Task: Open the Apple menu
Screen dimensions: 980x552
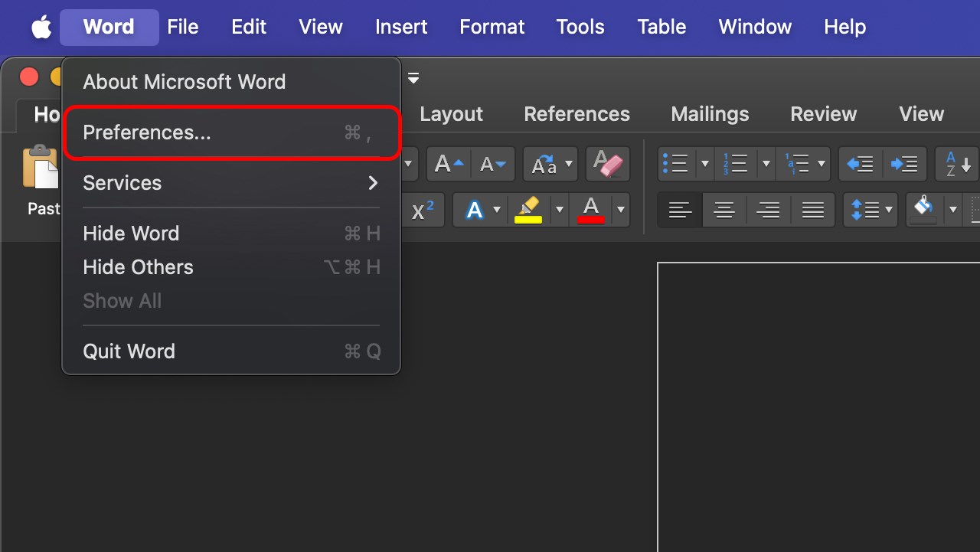Action: [41, 28]
